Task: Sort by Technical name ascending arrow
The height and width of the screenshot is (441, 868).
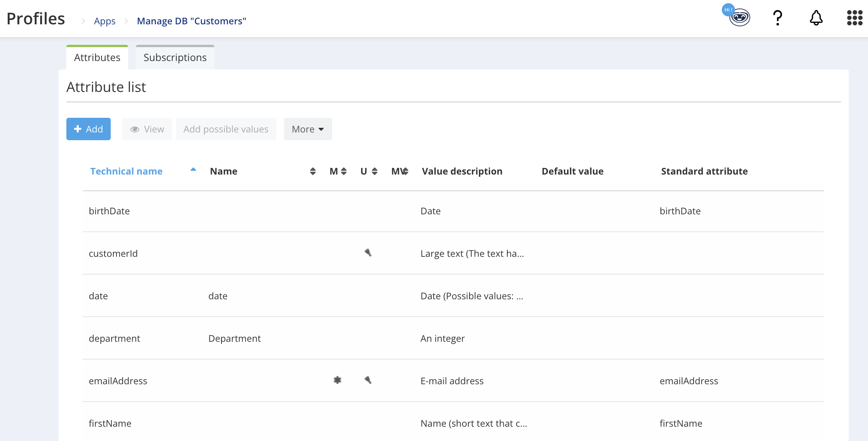Action: coord(193,170)
